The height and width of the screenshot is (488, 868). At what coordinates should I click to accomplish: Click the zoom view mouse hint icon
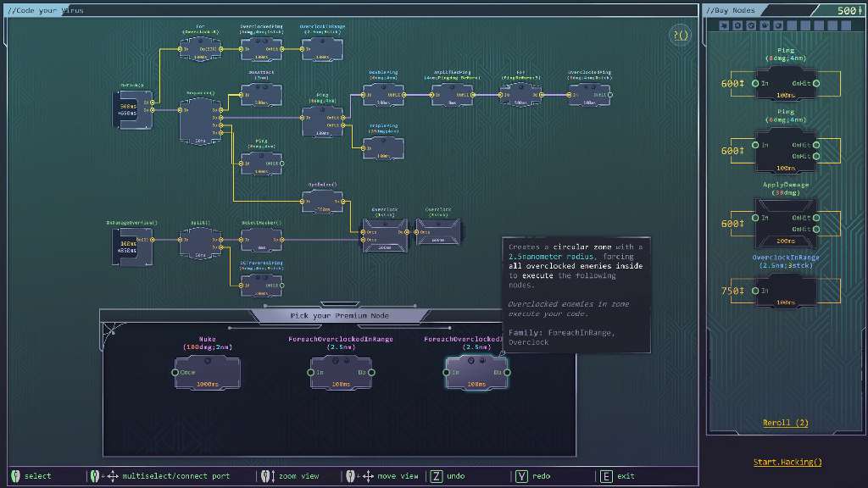tap(268, 476)
